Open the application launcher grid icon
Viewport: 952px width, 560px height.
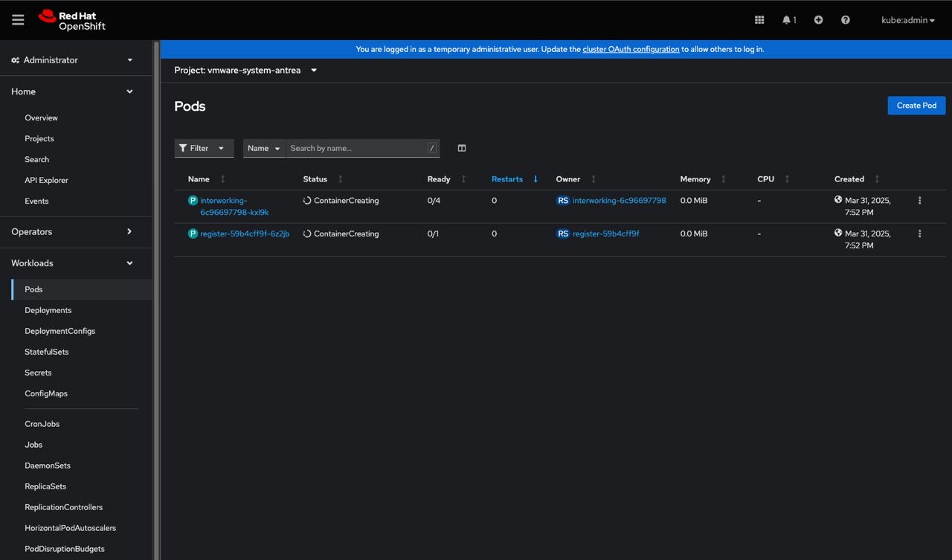coord(759,20)
